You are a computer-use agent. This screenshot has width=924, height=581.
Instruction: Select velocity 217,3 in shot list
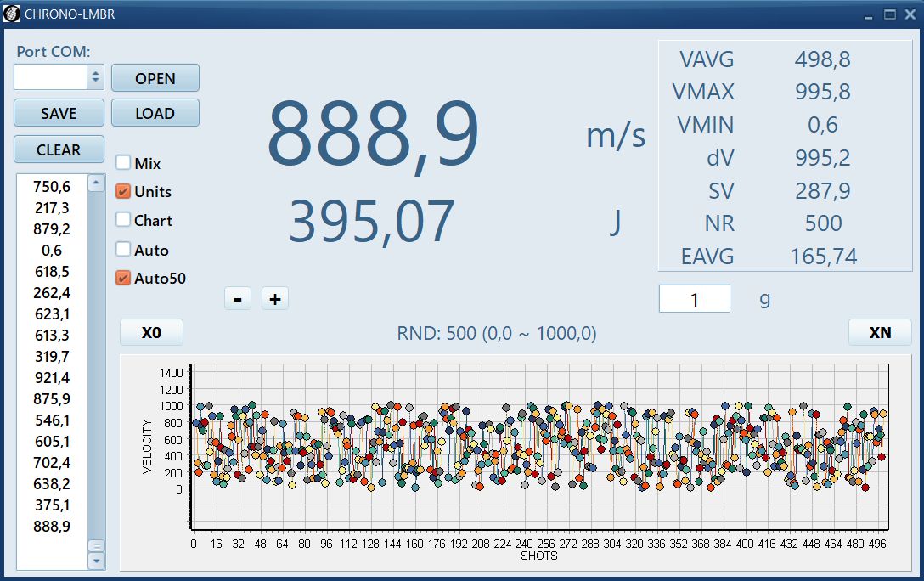tap(52, 208)
